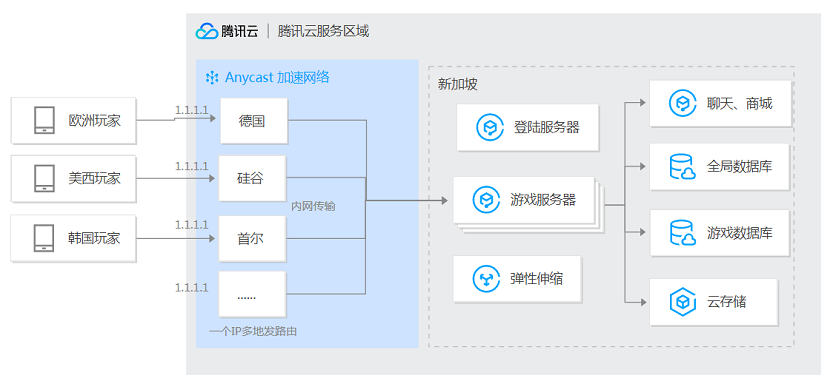Click the phone icon beside 美西玩家
Image resolution: width=830 pixels, height=381 pixels.
(44, 178)
